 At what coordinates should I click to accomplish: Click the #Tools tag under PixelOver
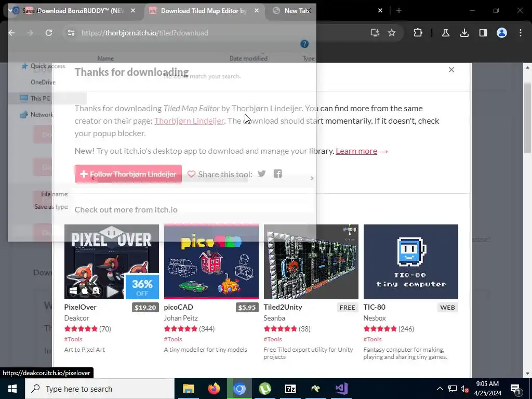(x=73, y=339)
